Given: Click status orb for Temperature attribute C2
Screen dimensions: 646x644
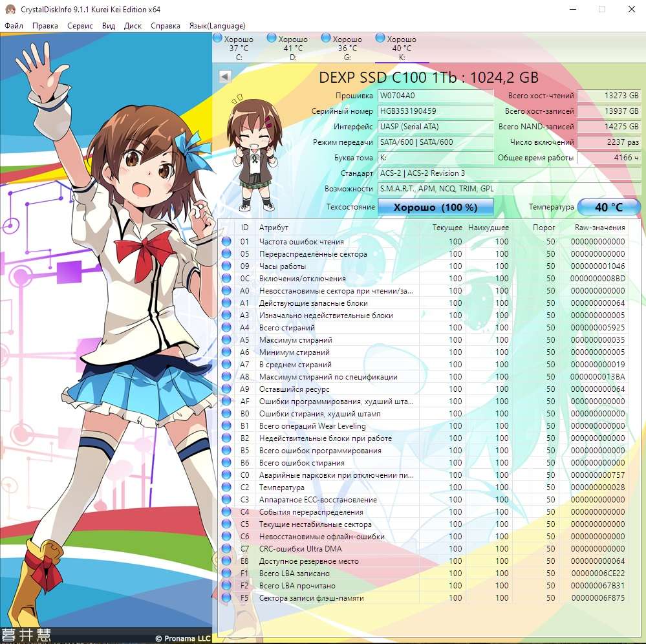Looking at the screenshot, I should pyautogui.click(x=226, y=488).
